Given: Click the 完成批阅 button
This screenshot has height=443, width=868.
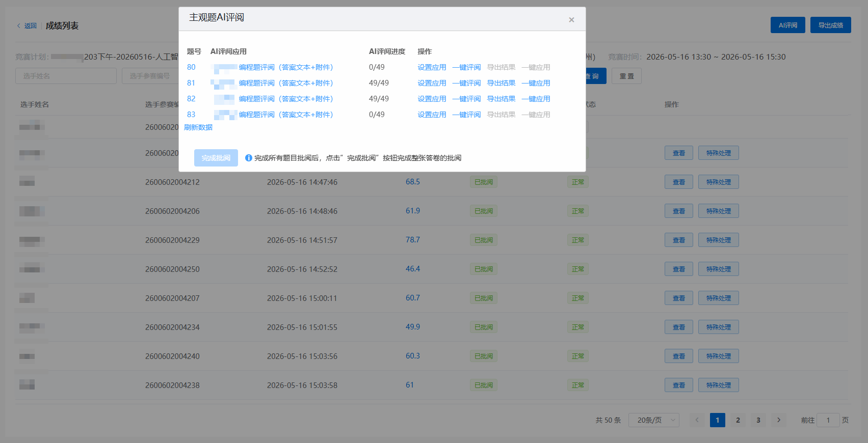Looking at the screenshot, I should tap(216, 158).
